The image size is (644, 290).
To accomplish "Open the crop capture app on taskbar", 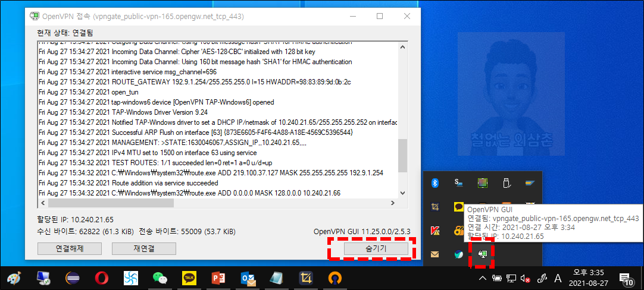I will pyautogui.click(x=307, y=279).
